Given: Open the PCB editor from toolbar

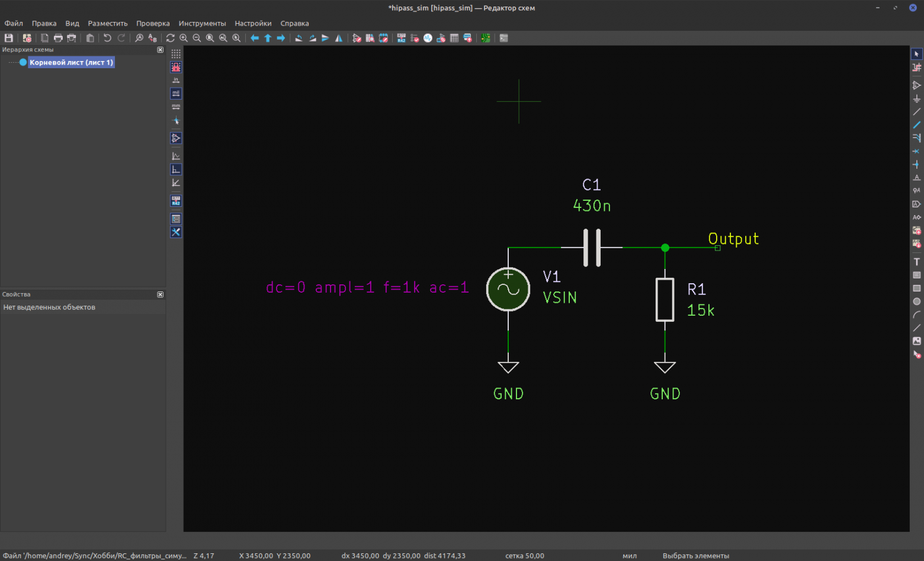Looking at the screenshot, I should click(x=485, y=38).
